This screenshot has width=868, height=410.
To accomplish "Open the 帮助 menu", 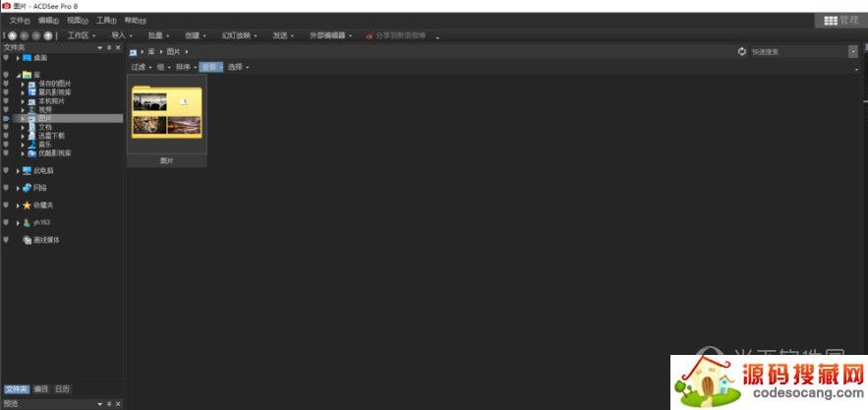I will (x=135, y=21).
